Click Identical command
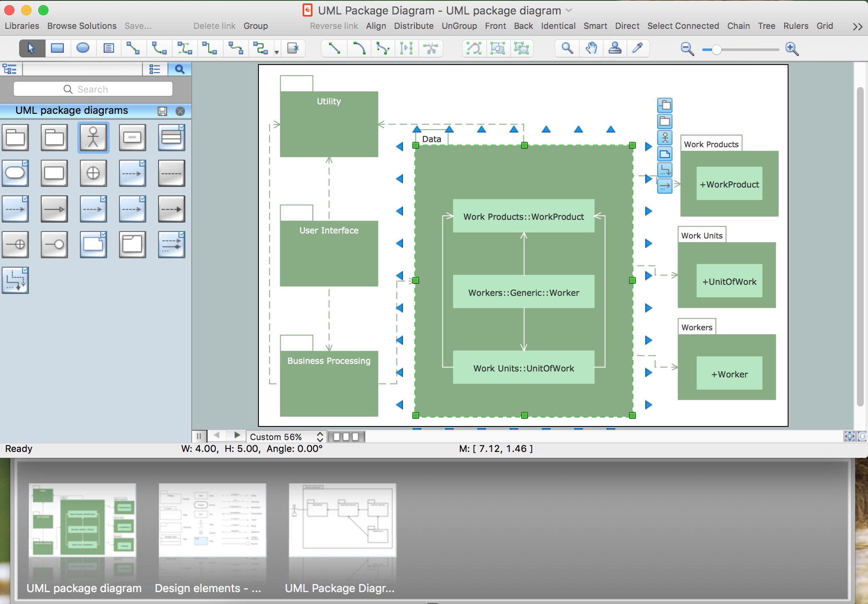This screenshot has width=868, height=604. [x=558, y=26]
